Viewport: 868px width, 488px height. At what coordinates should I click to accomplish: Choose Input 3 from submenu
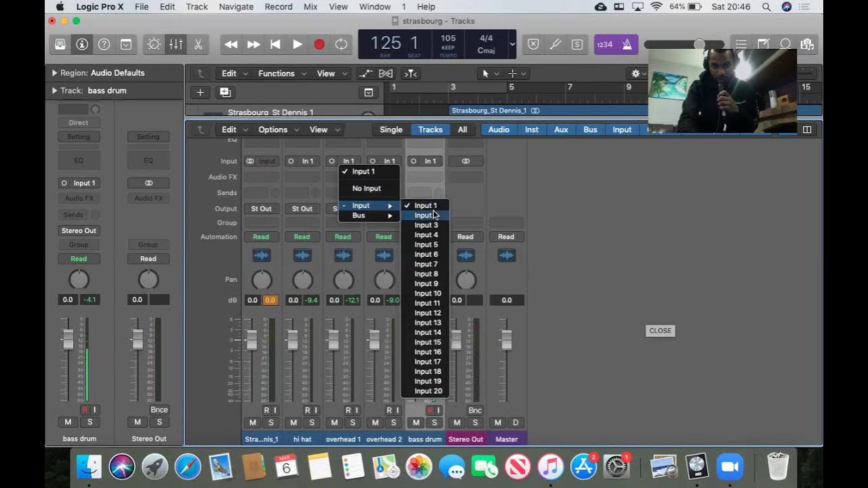[x=426, y=225]
